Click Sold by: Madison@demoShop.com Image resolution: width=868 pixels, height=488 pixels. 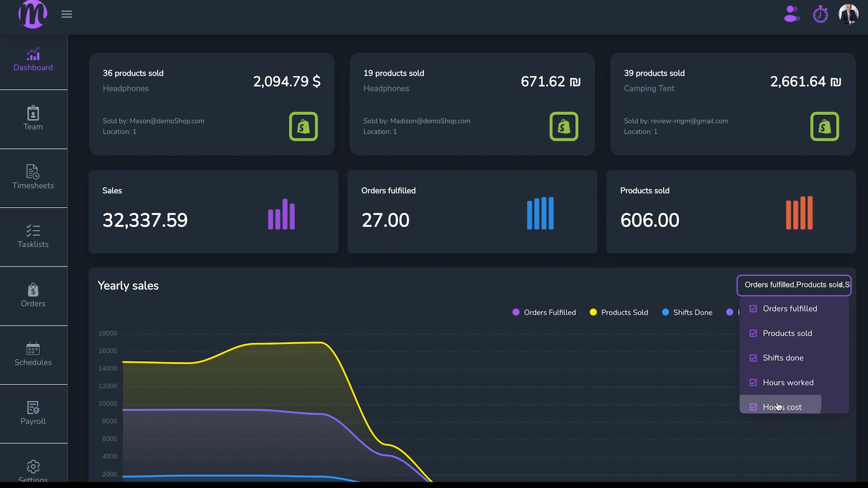[x=417, y=121]
